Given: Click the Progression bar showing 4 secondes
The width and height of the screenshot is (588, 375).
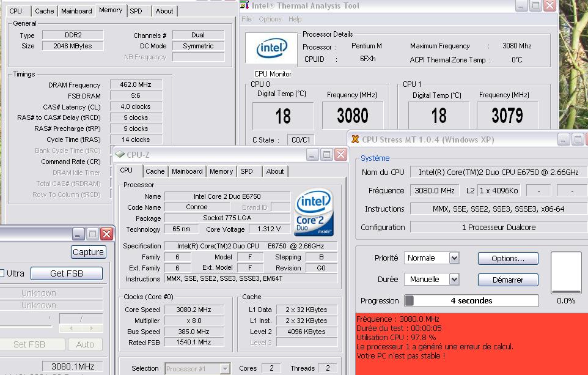Looking at the screenshot, I should (x=471, y=300).
